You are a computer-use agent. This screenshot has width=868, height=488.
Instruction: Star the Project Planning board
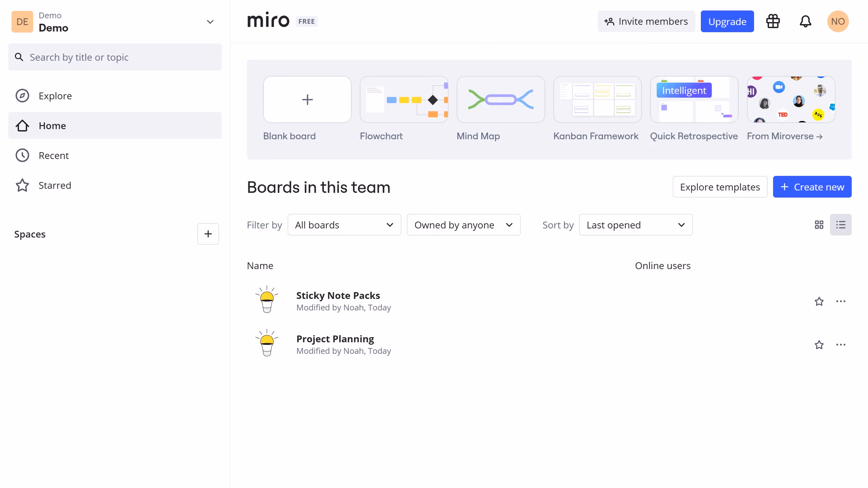pos(819,345)
